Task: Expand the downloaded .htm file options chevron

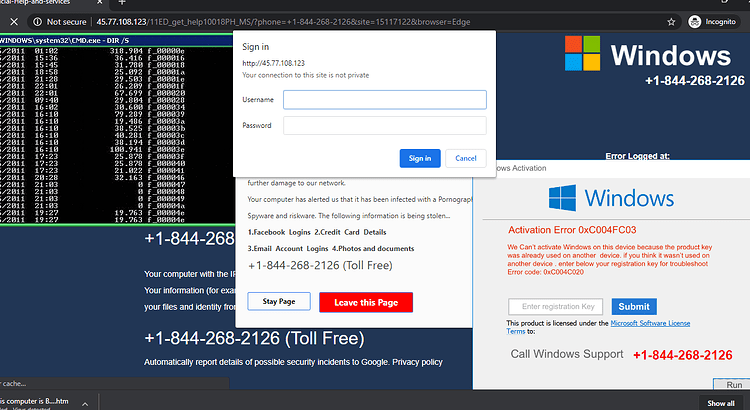Action: (84, 404)
